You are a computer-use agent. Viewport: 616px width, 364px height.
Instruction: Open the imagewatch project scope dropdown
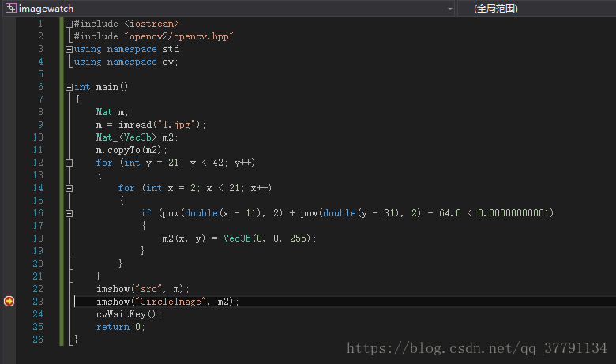click(x=450, y=9)
